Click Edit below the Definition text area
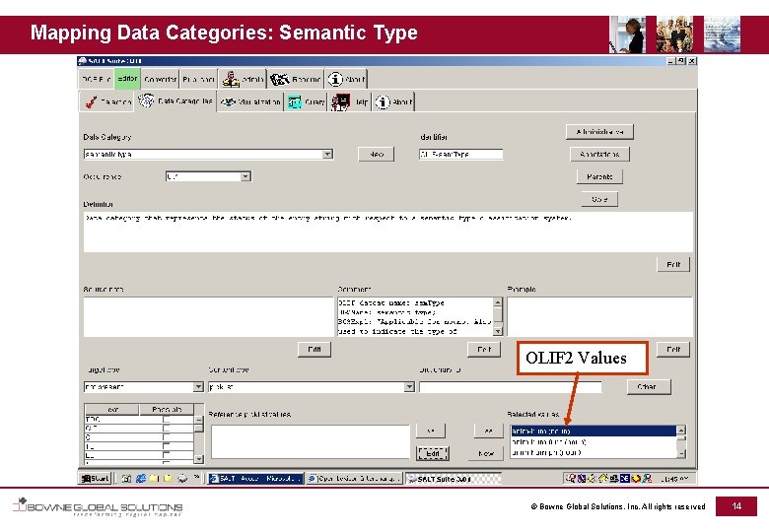 pyautogui.click(x=673, y=265)
